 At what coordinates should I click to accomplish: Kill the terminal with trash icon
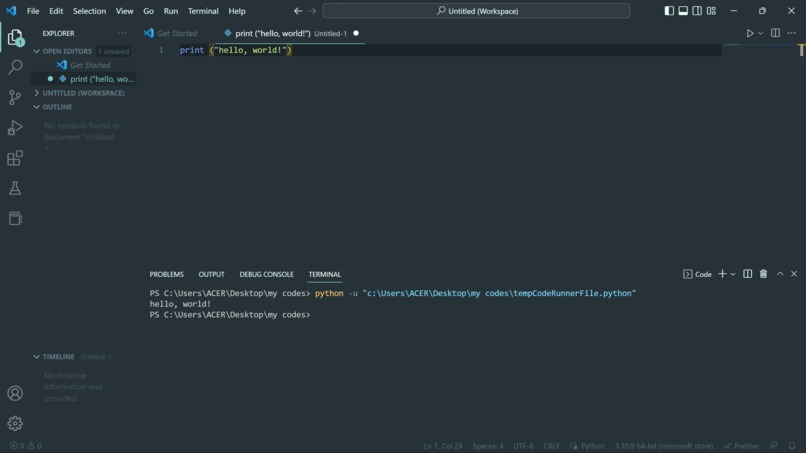[763, 274]
